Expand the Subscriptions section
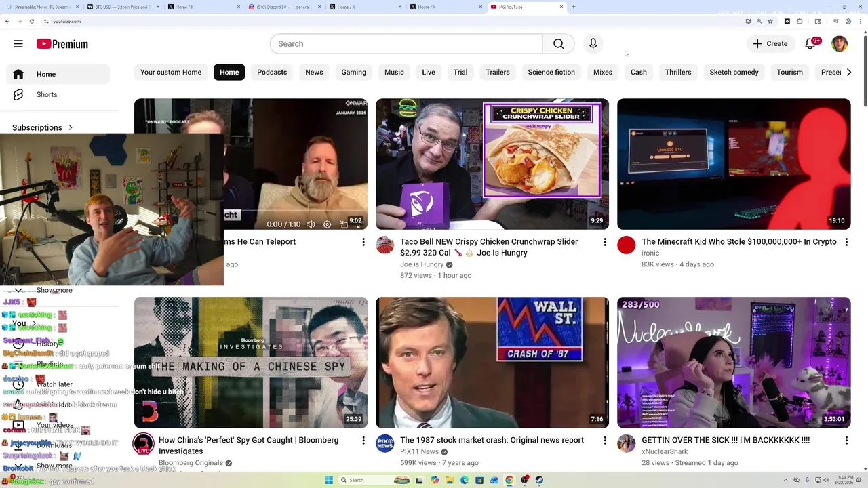The width and height of the screenshot is (868, 488). [43, 127]
